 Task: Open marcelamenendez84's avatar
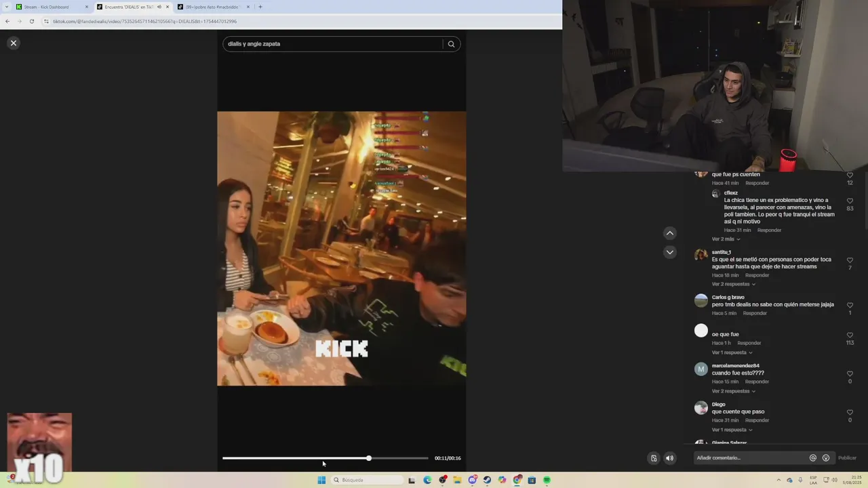(x=701, y=369)
